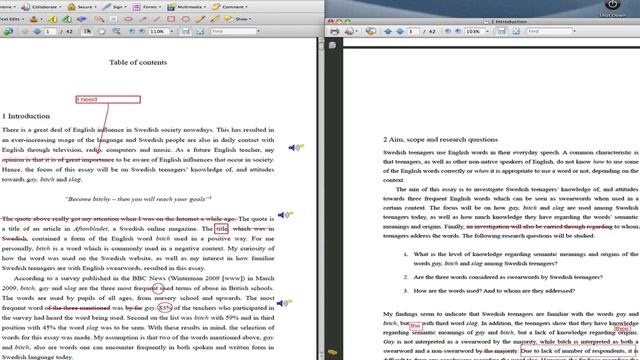The image size is (640, 360).
Task: Toggle fit-one-full-page view in right window
Action: (x=516, y=31)
